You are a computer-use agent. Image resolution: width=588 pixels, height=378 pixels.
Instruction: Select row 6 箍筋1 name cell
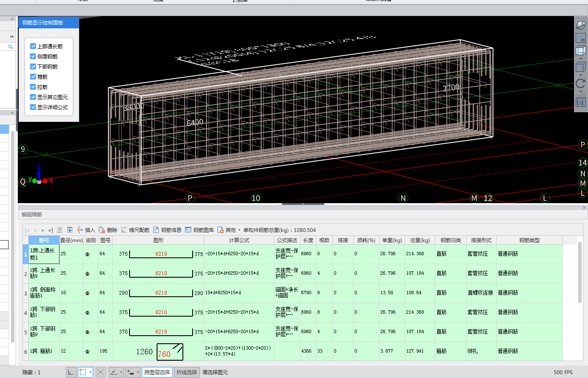44,351
